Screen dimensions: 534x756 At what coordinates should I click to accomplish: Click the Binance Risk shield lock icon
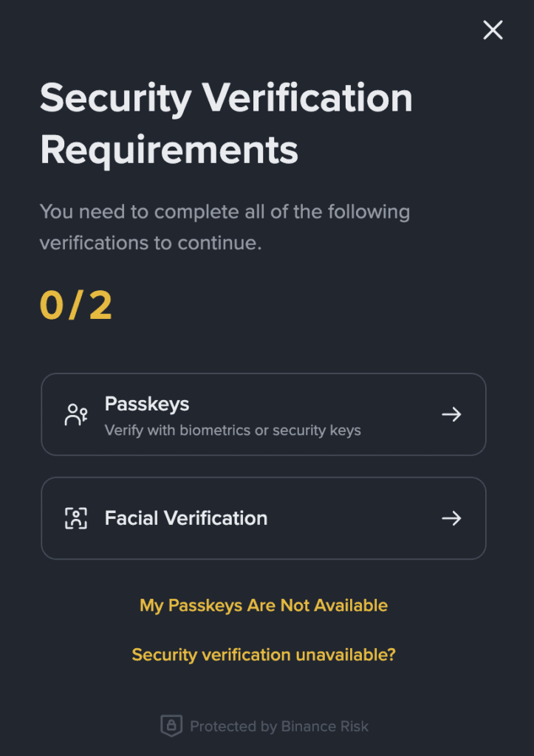tap(171, 726)
